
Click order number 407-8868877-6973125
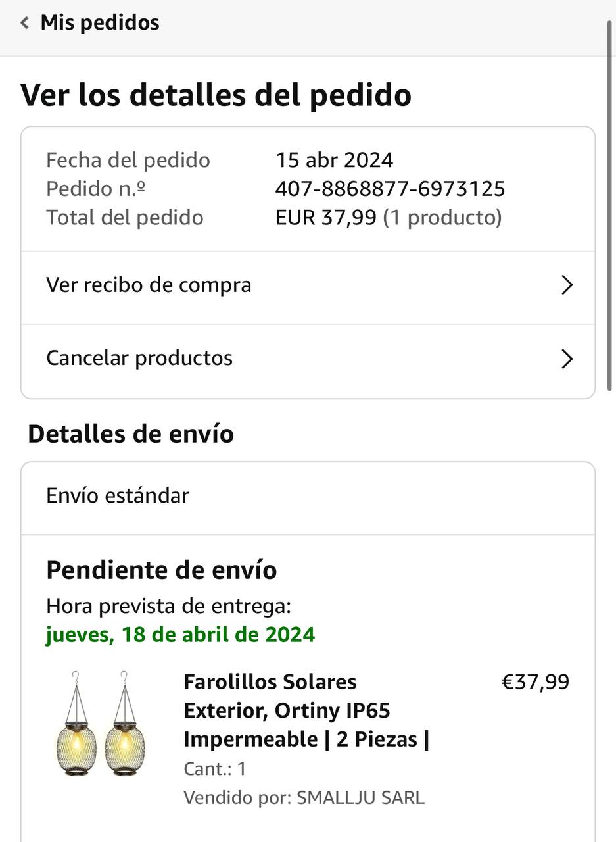pos(390,189)
